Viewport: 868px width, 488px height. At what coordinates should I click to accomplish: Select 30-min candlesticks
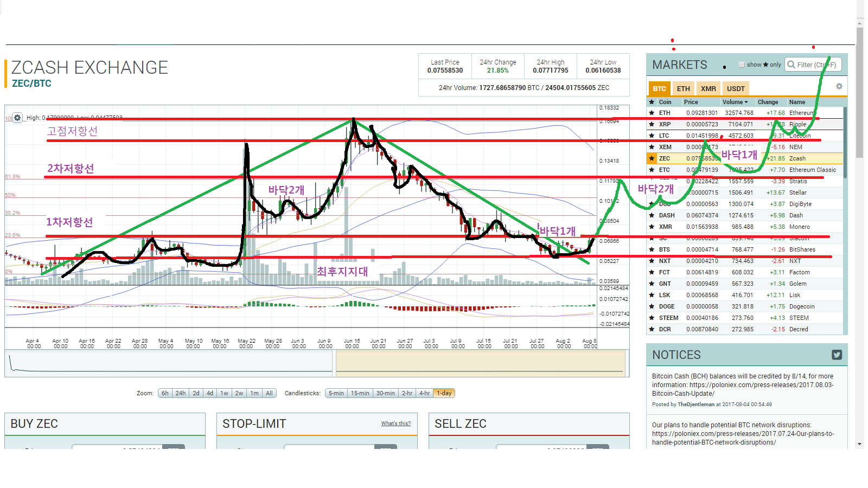point(386,393)
